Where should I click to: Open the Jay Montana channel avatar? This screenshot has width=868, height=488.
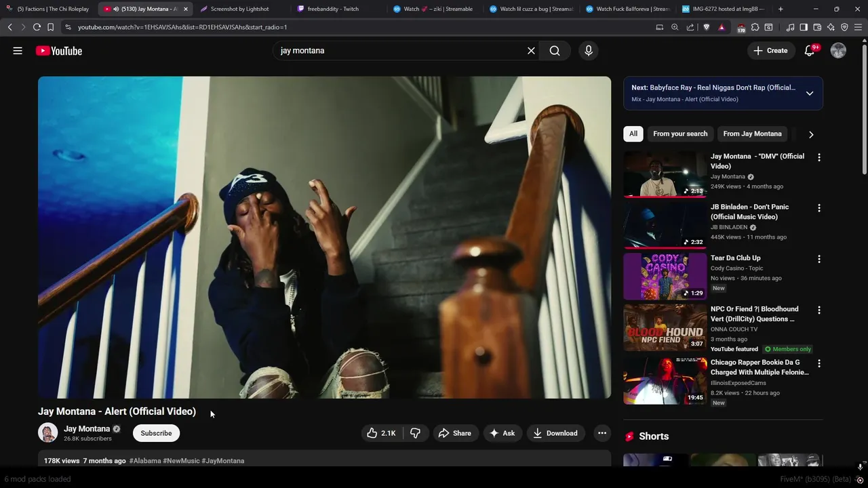[47, 432]
